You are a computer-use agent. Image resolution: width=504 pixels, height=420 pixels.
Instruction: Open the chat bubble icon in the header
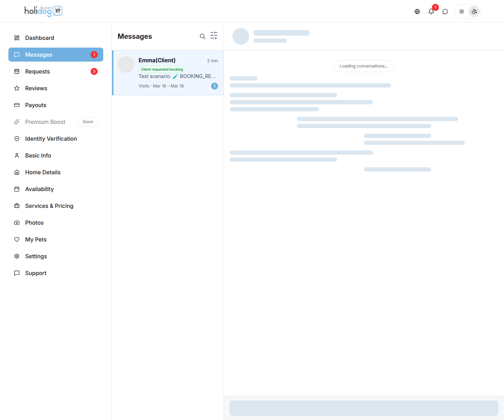point(445,11)
